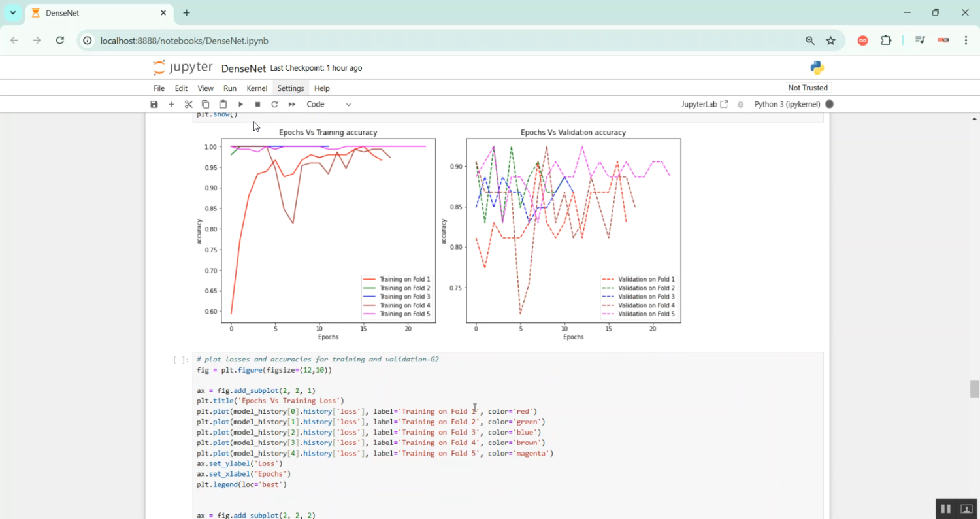Run the current cell with the play icon

point(240,105)
